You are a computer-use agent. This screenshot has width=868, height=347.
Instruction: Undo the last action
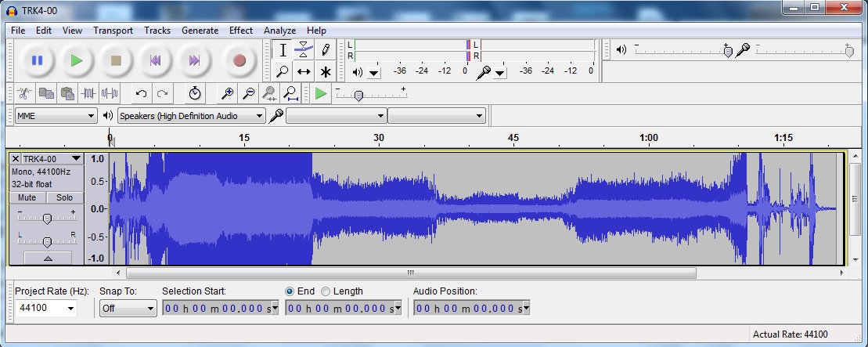[141, 93]
